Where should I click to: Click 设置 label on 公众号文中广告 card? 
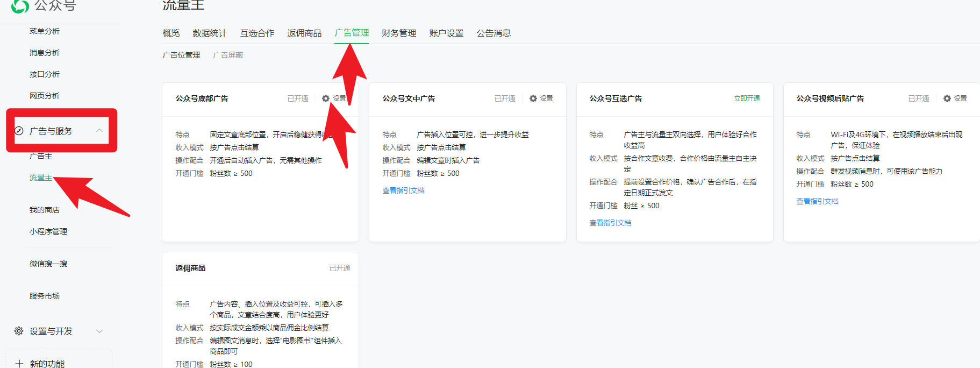click(x=547, y=98)
